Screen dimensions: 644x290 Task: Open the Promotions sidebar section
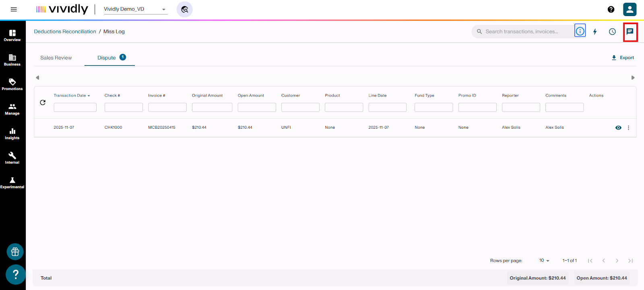[12, 84]
